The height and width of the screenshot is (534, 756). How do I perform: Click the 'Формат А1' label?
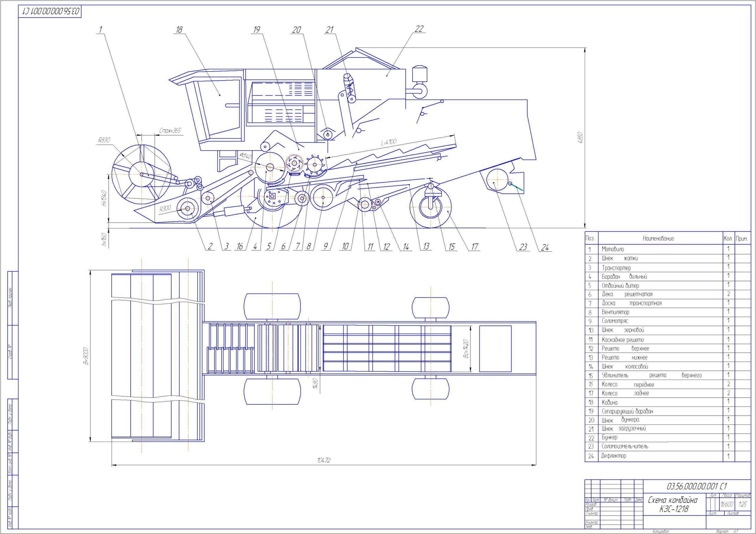click(x=727, y=531)
